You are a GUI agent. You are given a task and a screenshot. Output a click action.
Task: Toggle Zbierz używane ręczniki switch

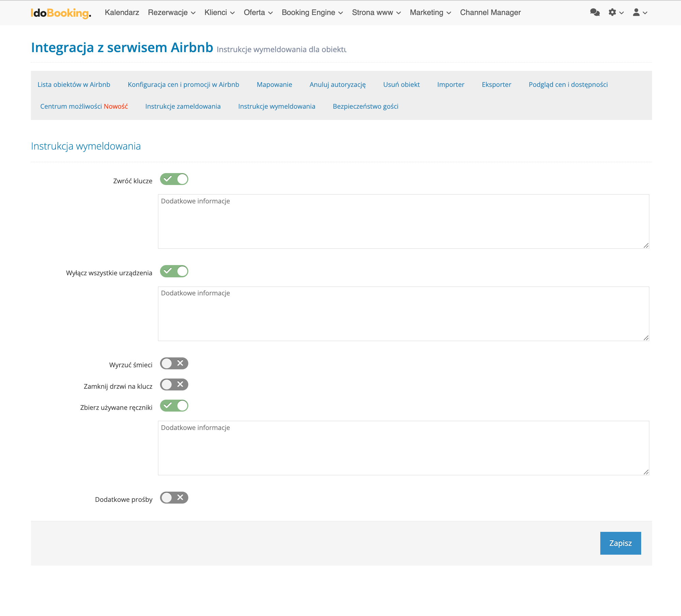174,406
